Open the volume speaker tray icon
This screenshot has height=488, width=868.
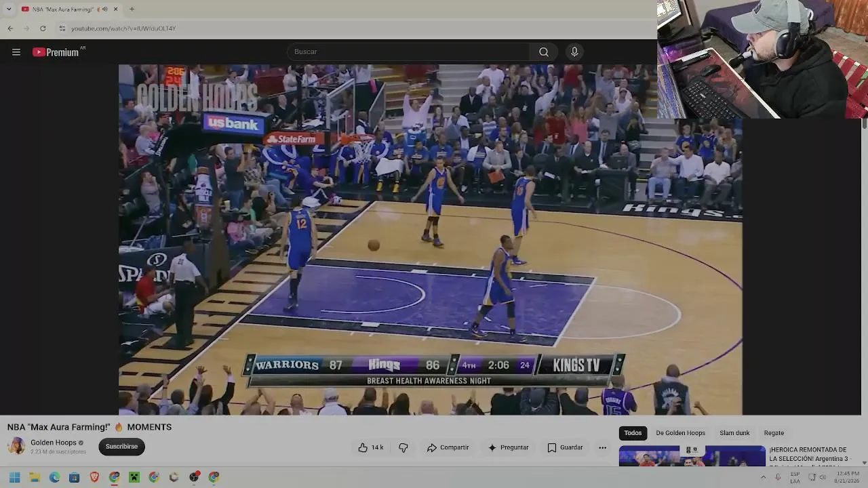(x=823, y=477)
